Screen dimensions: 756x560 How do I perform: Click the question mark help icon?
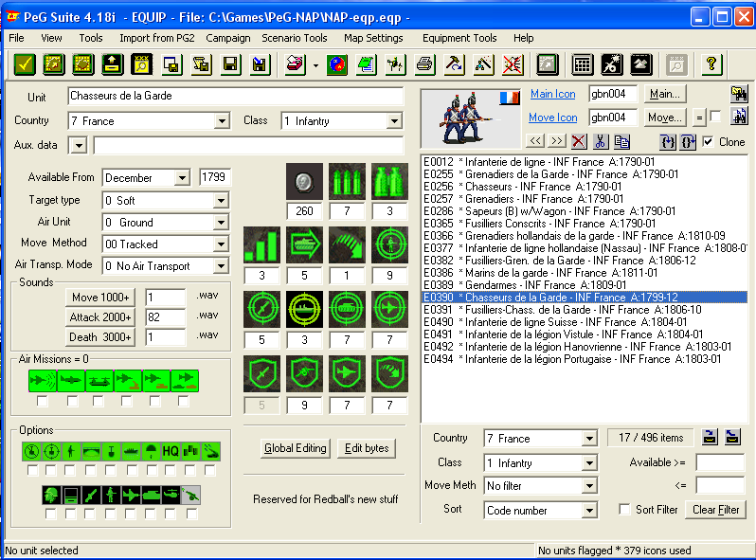tap(712, 64)
